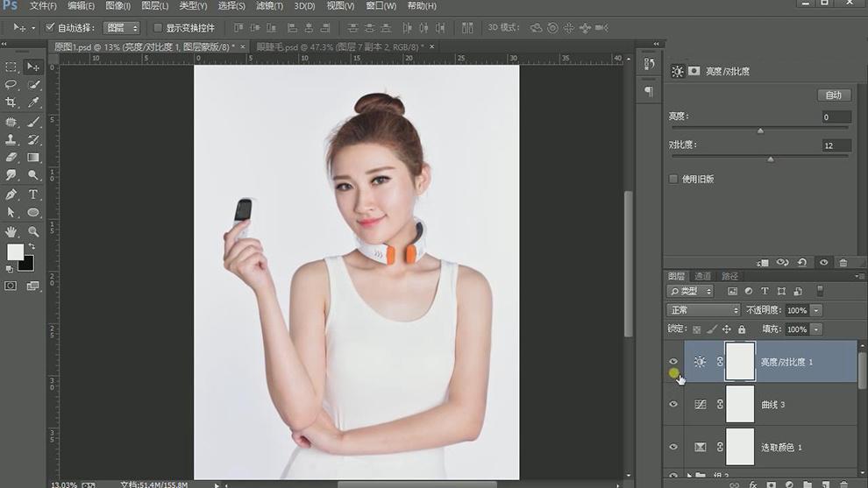868x488 pixels.
Task: Select the Lasso tool
Action: pyautogui.click(x=11, y=85)
